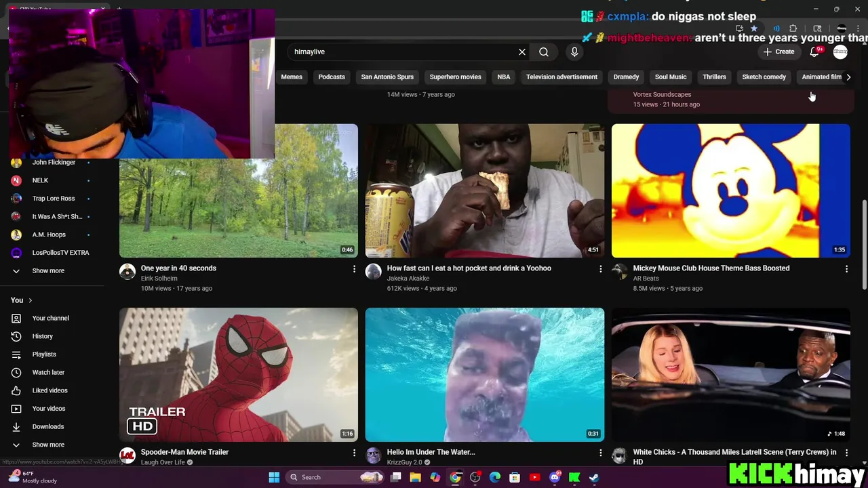This screenshot has width=868, height=488.
Task: Open John Flickinger subscription
Action: click(x=54, y=163)
